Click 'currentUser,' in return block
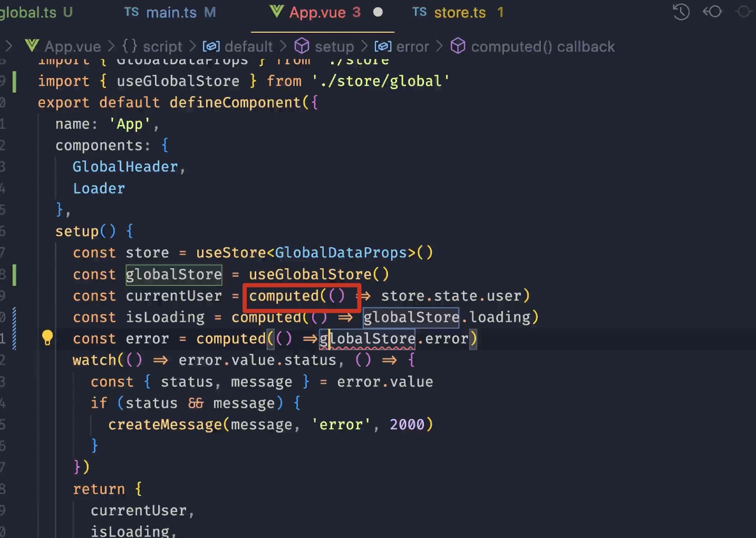The image size is (756, 538). click(143, 511)
